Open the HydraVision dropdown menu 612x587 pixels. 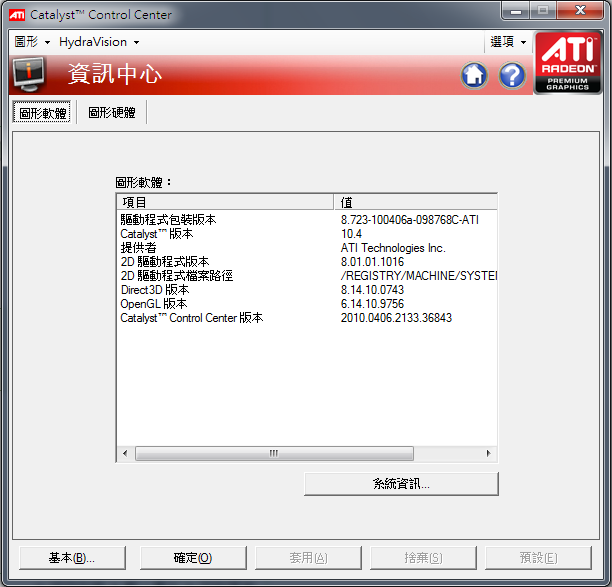click(x=99, y=42)
